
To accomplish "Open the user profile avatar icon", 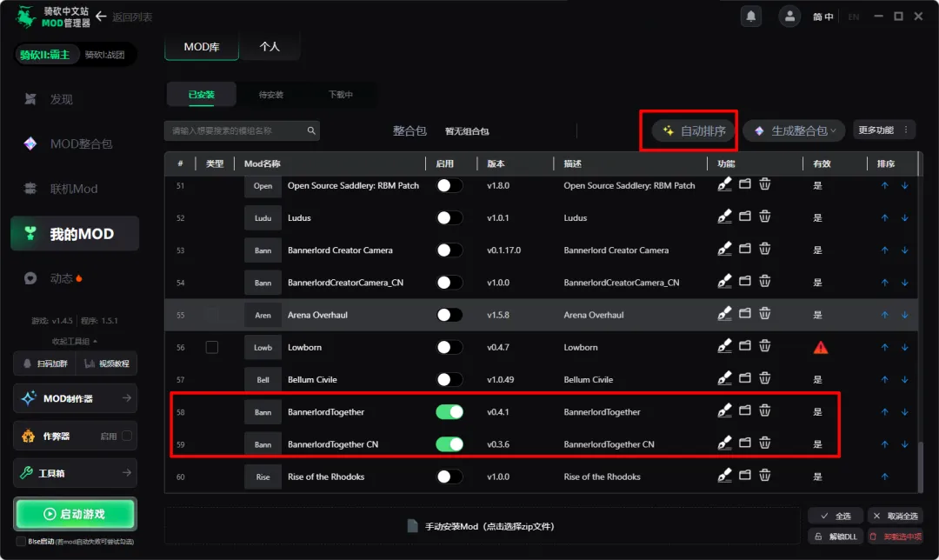I will [789, 17].
